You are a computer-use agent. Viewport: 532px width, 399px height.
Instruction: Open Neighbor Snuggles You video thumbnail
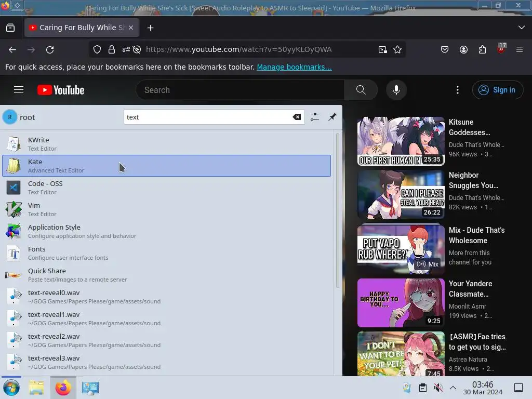(401, 194)
